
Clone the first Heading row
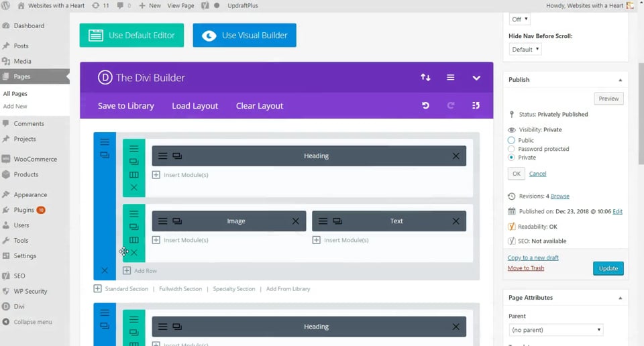134,162
